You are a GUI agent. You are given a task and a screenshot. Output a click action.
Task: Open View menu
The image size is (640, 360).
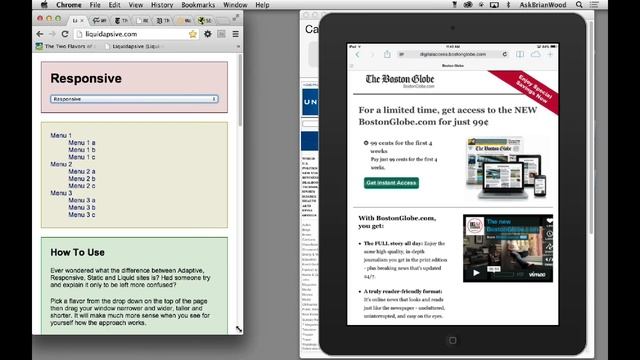[x=136, y=5]
